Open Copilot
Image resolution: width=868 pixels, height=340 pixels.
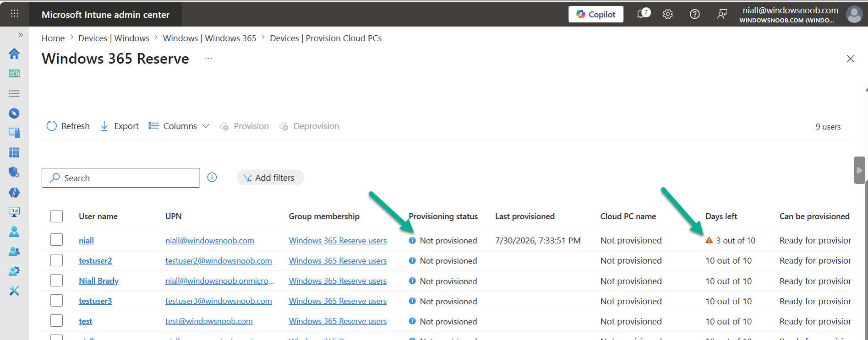pos(596,14)
